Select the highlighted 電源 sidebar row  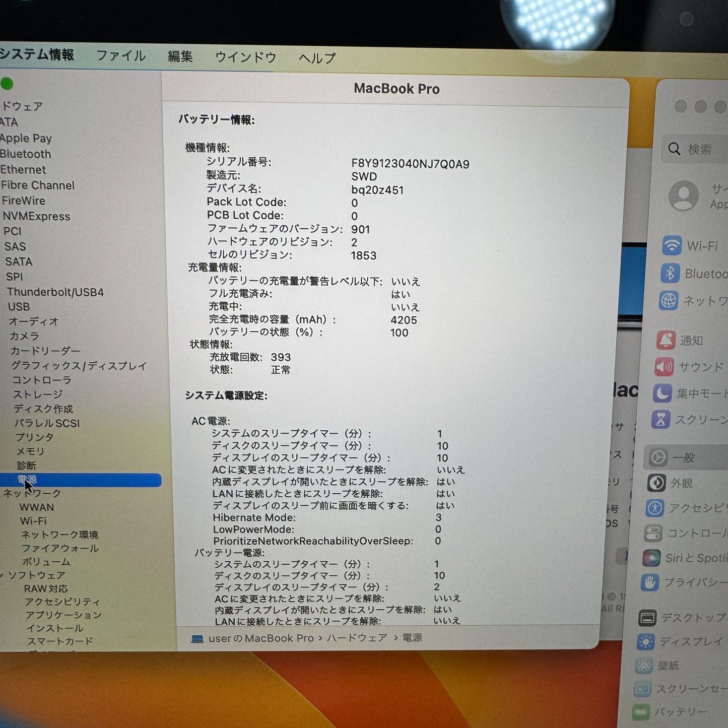coord(81,480)
